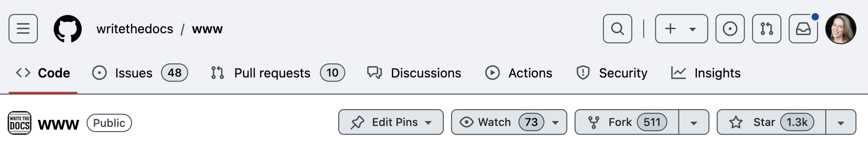Switch to the Pull requests tab
This screenshot has height=147, width=868.
point(278,73)
